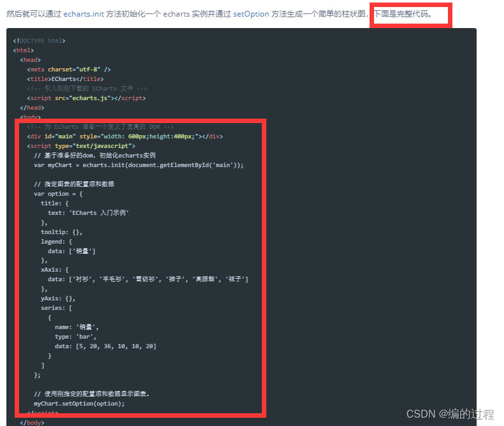Screen dimensions: 504x426
Task: Click the 'yAxis: {},' line
Action: (x=58, y=298)
